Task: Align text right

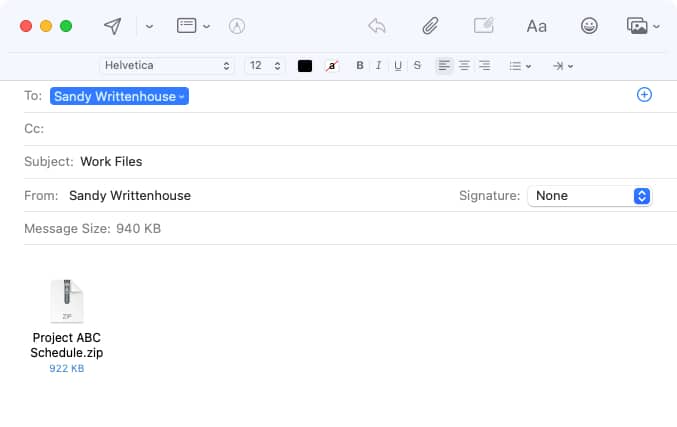Action: click(x=484, y=66)
